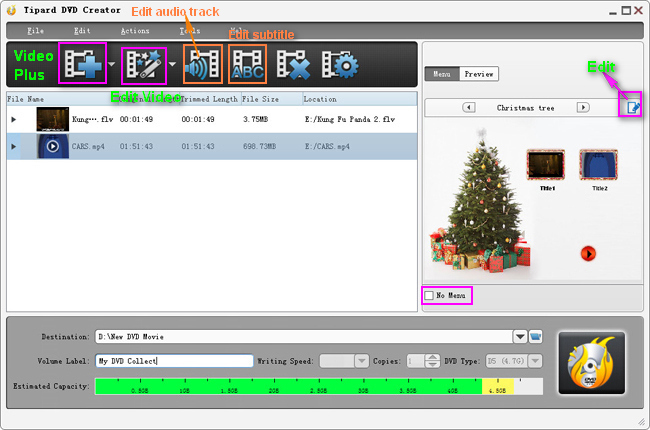
Task: Click the Add Video film-plus icon
Action: click(x=82, y=63)
